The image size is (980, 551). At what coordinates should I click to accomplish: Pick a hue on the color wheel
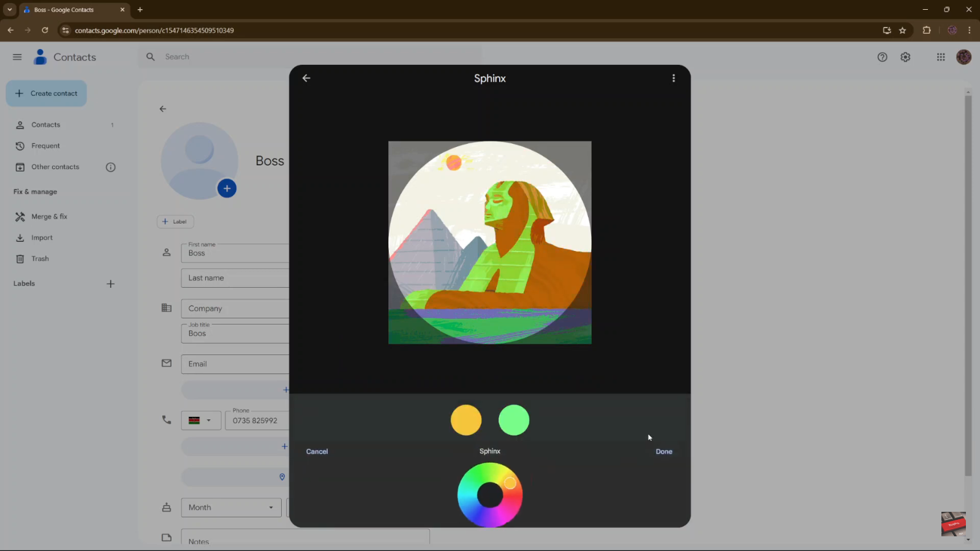click(490, 495)
